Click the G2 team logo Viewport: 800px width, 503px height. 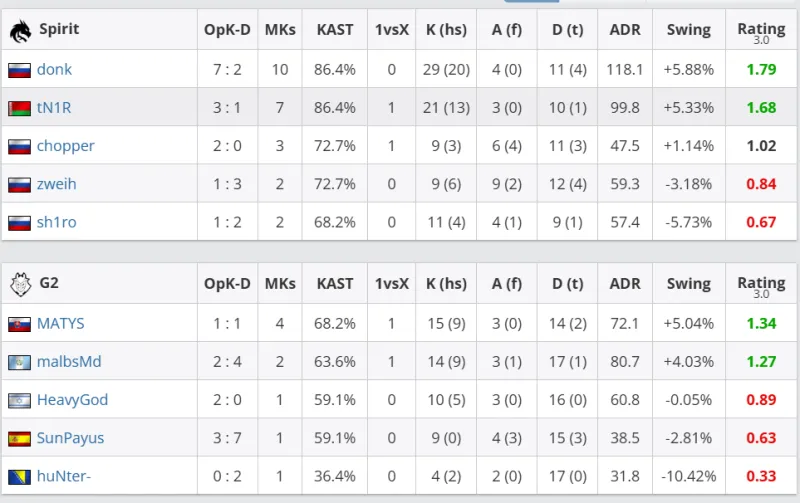20,284
